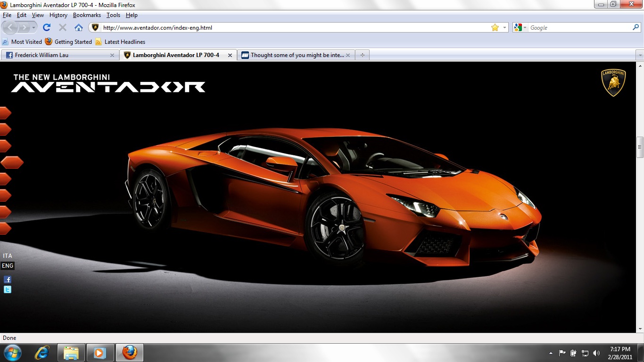The width and height of the screenshot is (644, 362).
Task: Open Windows Explorer folder from taskbar
Action: [x=71, y=352]
